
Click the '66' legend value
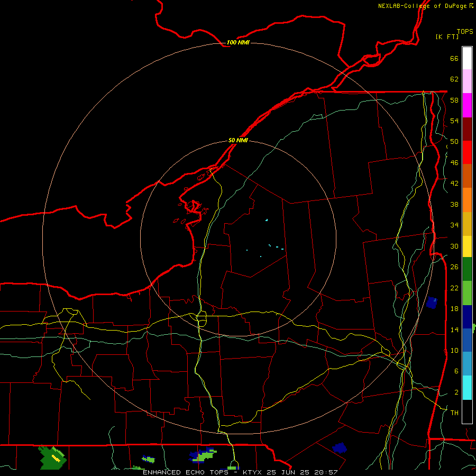(x=454, y=58)
